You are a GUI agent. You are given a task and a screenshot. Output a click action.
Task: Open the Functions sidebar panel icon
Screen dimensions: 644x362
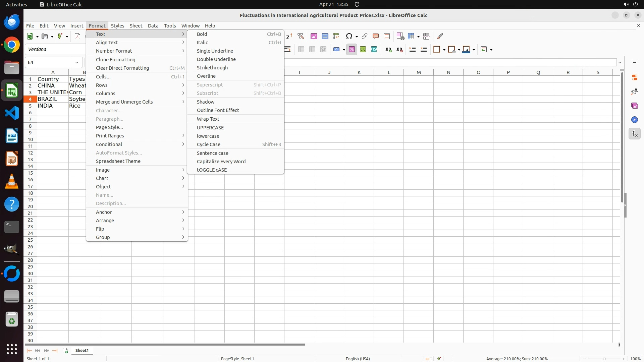[x=634, y=134]
